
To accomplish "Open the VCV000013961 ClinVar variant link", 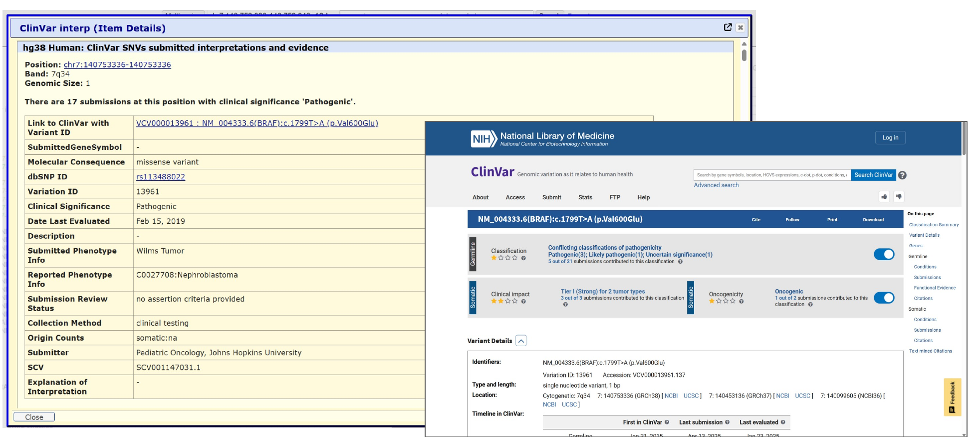I will tap(257, 123).
